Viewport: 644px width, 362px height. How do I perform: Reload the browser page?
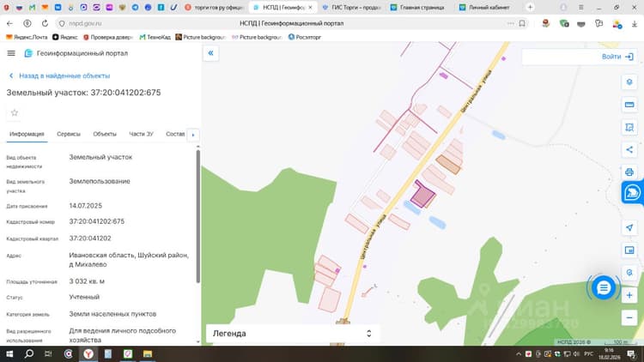pos(45,23)
